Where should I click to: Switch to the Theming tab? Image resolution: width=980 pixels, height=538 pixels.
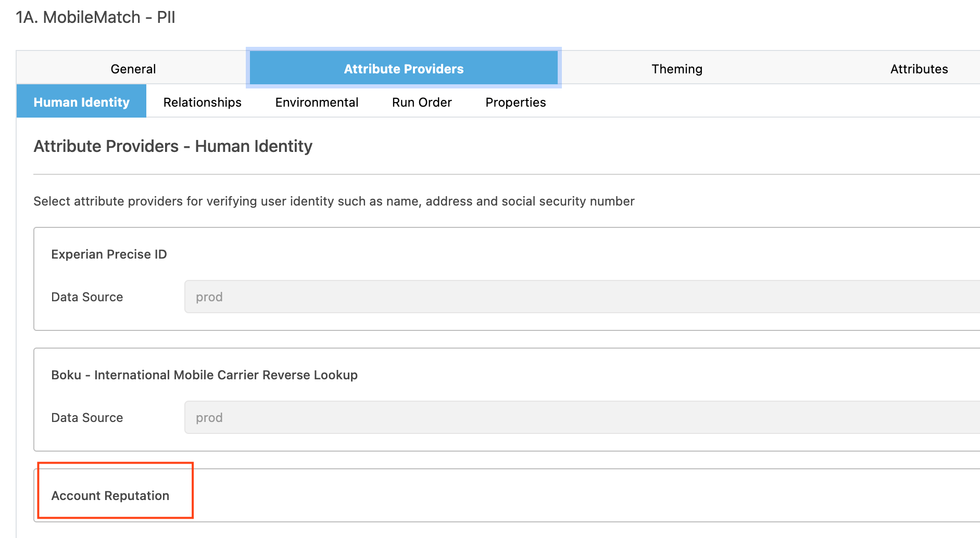[x=677, y=69]
